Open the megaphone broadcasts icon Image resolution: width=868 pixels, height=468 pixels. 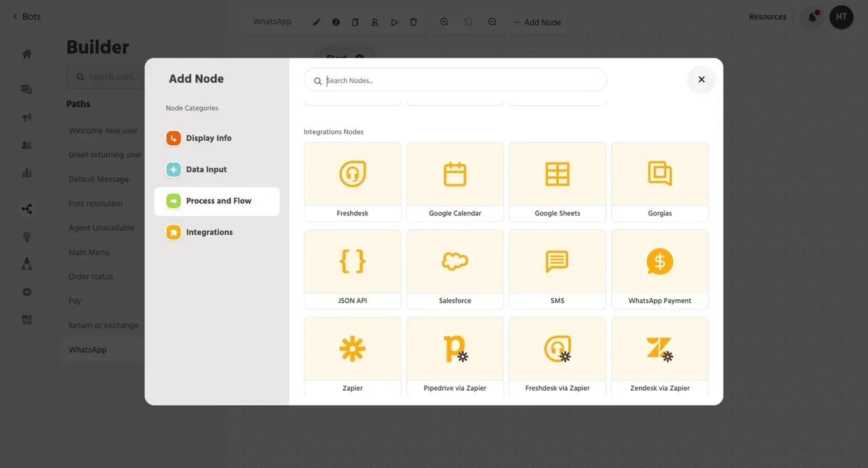[27, 117]
